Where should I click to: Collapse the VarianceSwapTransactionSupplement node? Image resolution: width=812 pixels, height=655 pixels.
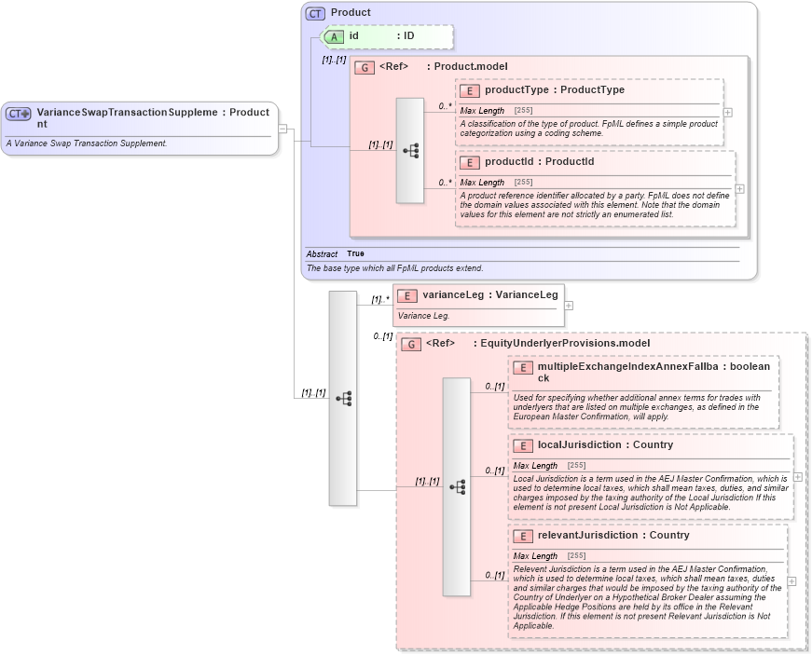pos(282,129)
